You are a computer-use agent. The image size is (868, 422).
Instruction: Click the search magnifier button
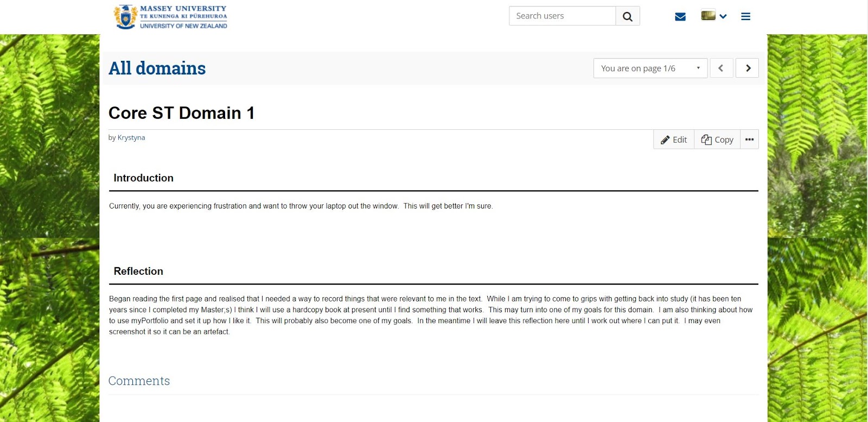pyautogui.click(x=628, y=16)
